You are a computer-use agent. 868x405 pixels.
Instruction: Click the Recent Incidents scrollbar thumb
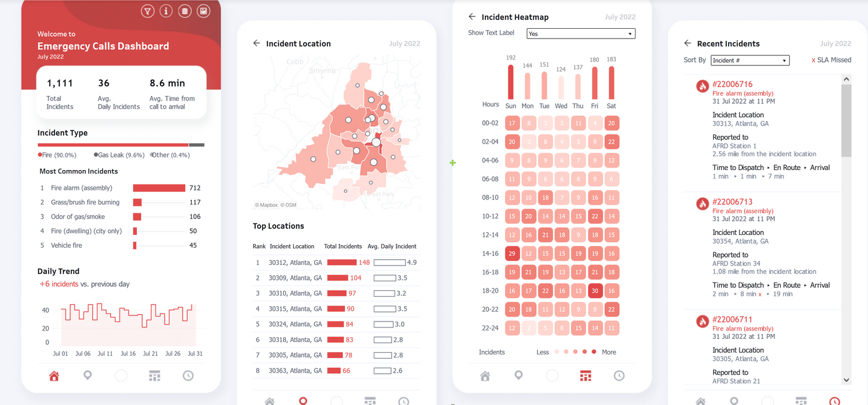846,120
